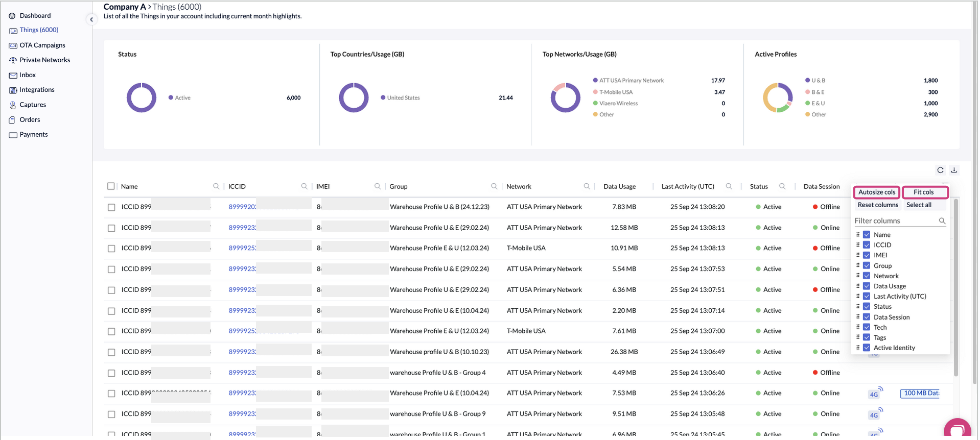Image resolution: width=980 pixels, height=440 pixels.
Task: Click the search icon in Group column
Action: tap(494, 186)
